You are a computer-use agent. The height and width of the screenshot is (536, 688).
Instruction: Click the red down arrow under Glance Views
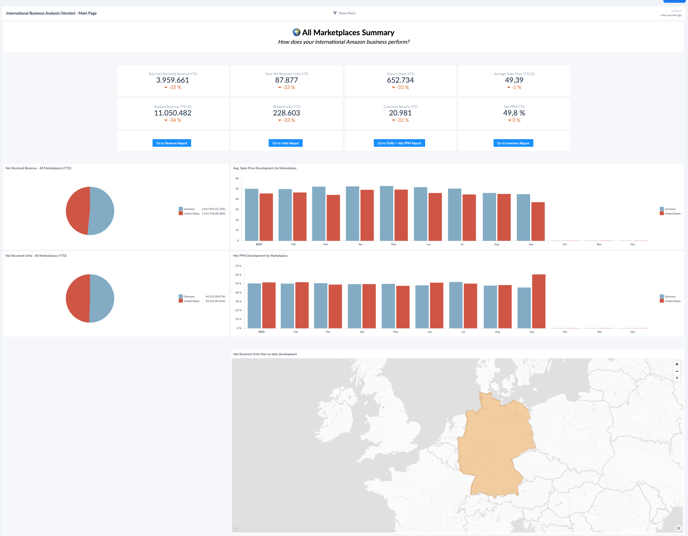click(x=393, y=88)
